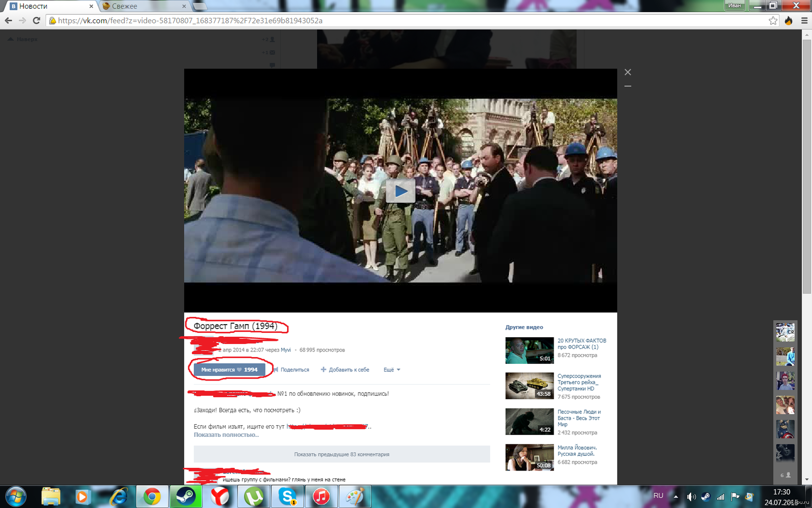
Task: Click the Иван profile button
Action: [734, 5]
